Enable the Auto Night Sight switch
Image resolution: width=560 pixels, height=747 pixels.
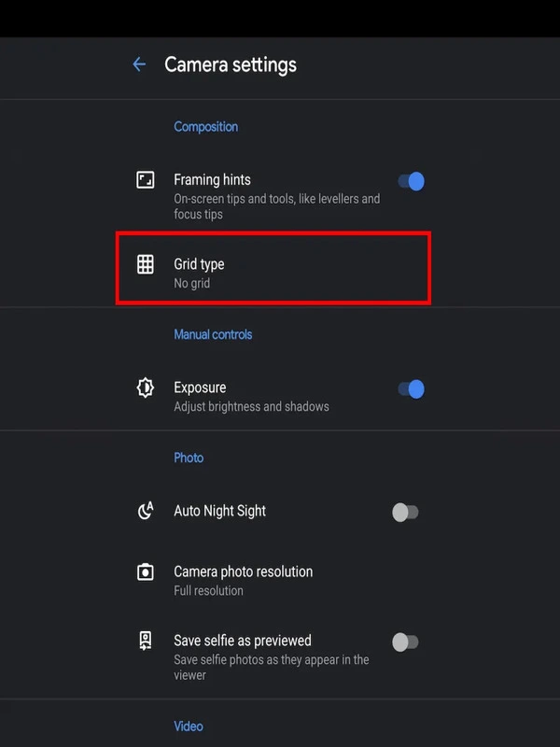(405, 513)
